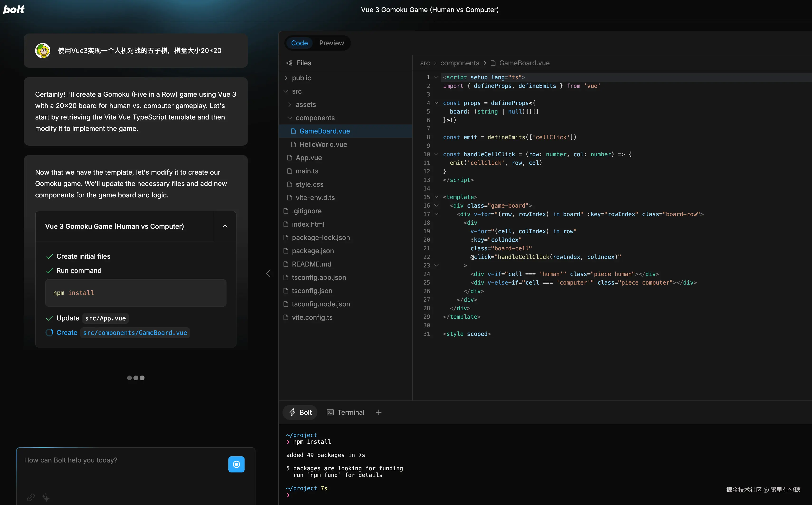Expand the public folder
This screenshot has height=505, width=812.
click(x=301, y=78)
